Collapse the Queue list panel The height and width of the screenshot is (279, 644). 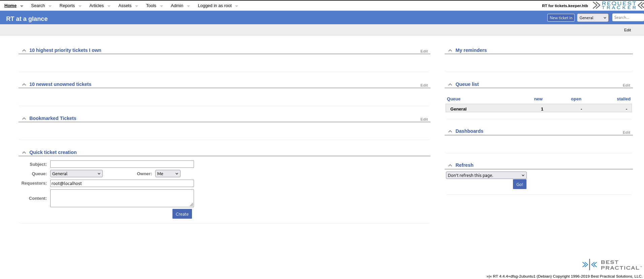[x=450, y=85]
